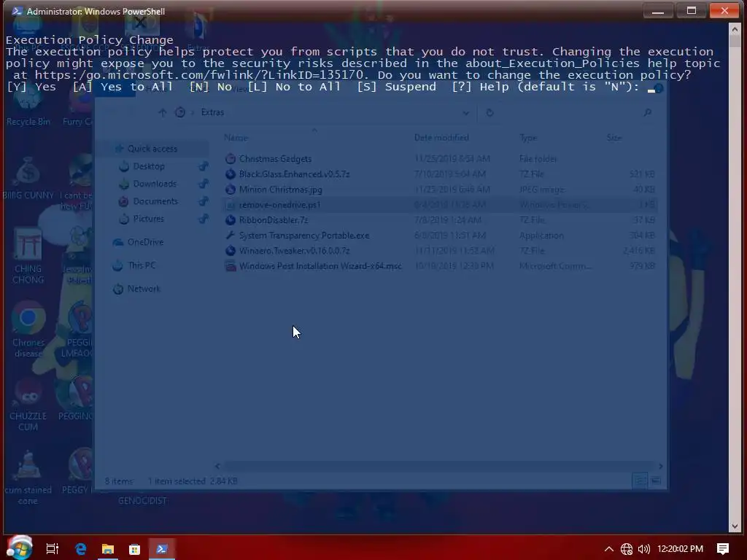Expand the Explorer address bar dropdown
The width and height of the screenshot is (747, 560).
466,113
